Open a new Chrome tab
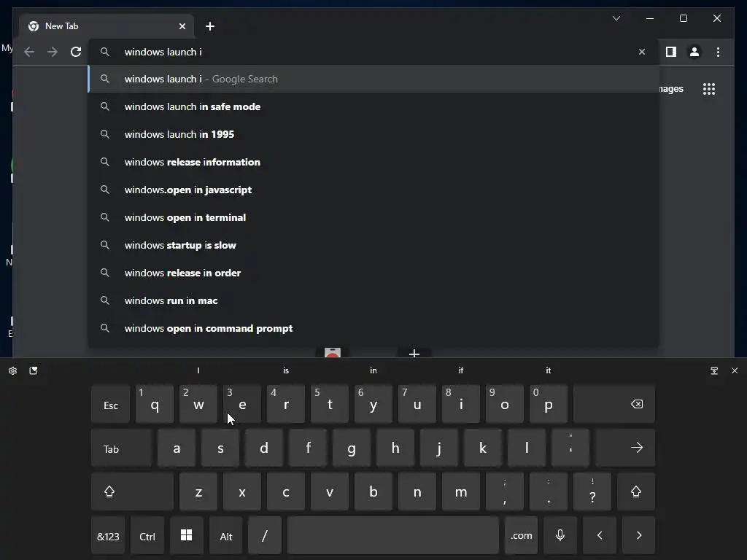747x560 pixels. [x=210, y=26]
